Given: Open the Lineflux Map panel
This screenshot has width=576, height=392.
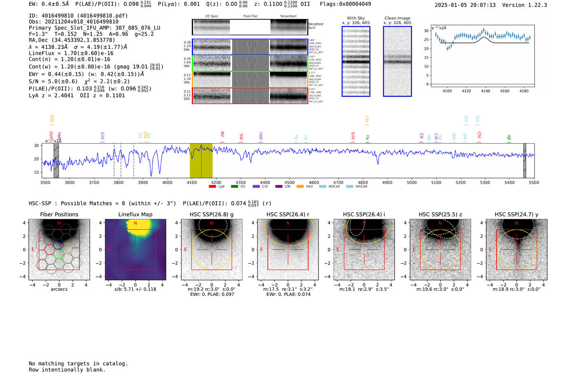Looking at the screenshot, I should click(135, 250).
